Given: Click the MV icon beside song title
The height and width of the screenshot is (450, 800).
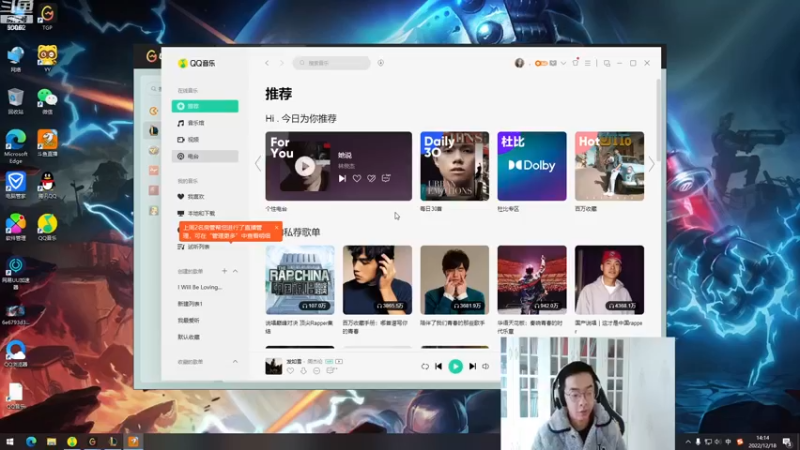Looking at the screenshot, I should coord(339,362).
